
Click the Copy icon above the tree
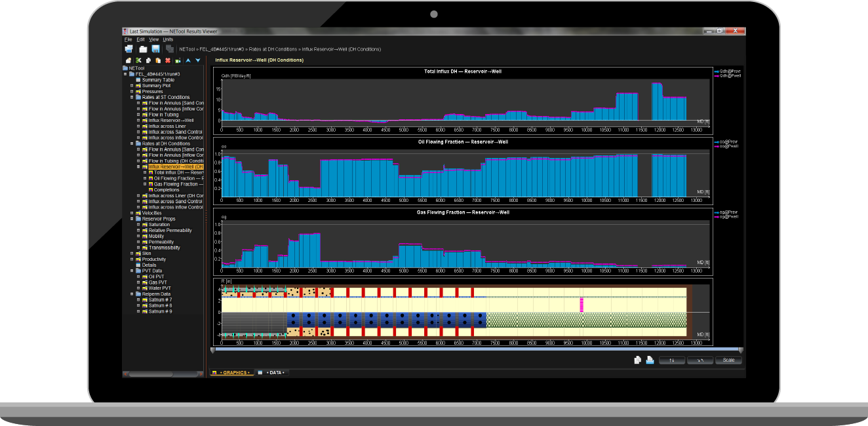[x=149, y=60]
